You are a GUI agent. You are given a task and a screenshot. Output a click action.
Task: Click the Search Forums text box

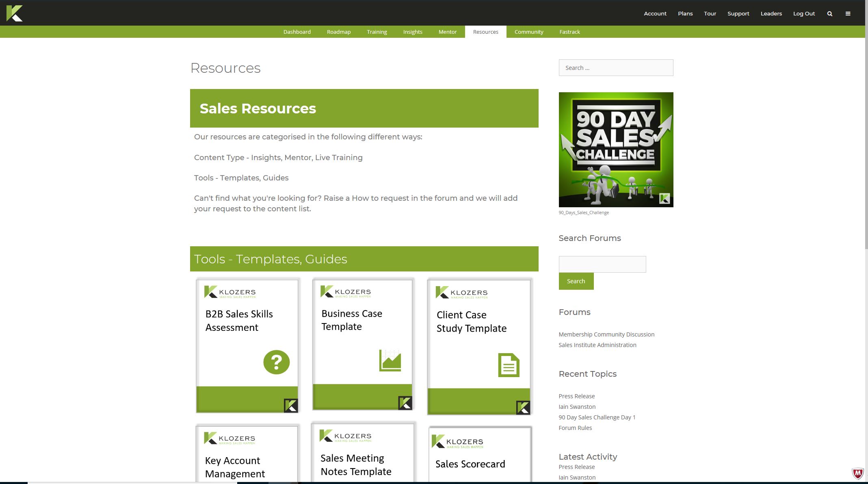pyautogui.click(x=602, y=264)
